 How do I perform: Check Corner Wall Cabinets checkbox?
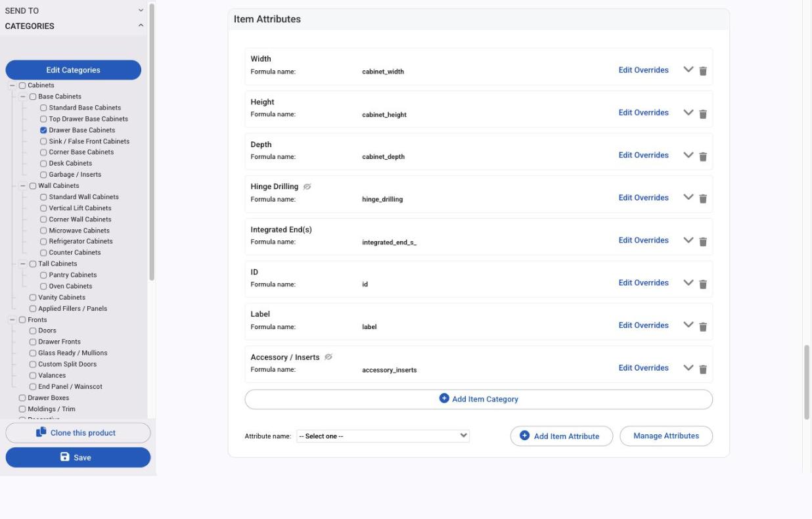click(x=43, y=219)
